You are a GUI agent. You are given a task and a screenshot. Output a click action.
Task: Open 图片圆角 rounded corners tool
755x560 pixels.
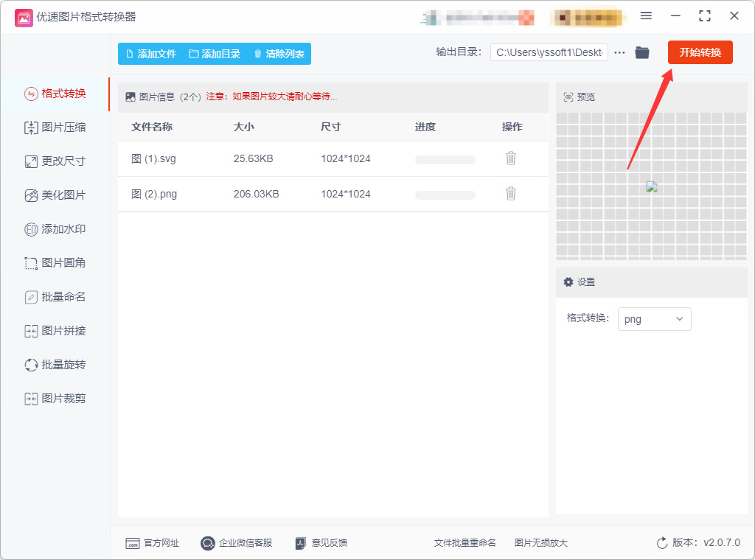coord(55,262)
